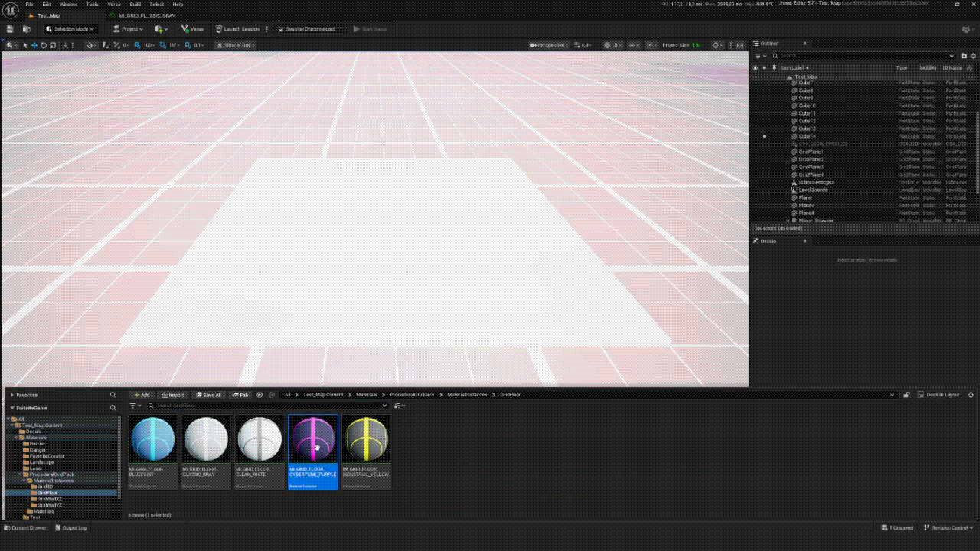980x551 pixels.
Task: Choose the Rotate tool in viewport
Action: pos(44,45)
